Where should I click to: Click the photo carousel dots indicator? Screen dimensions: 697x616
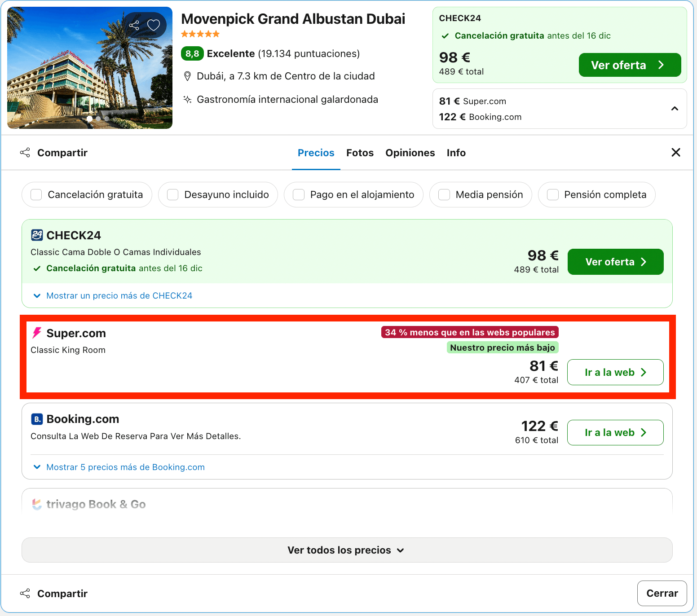98,119
